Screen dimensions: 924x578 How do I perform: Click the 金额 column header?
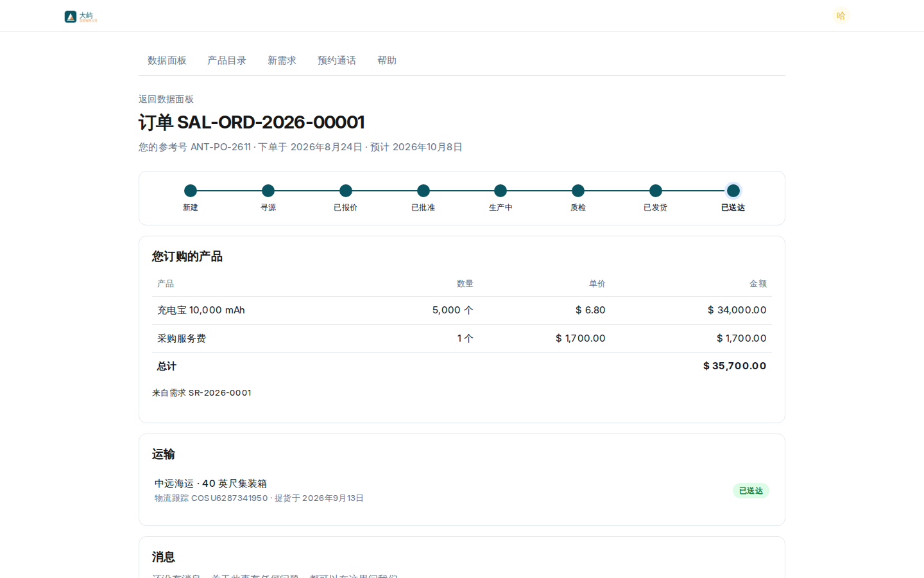758,284
